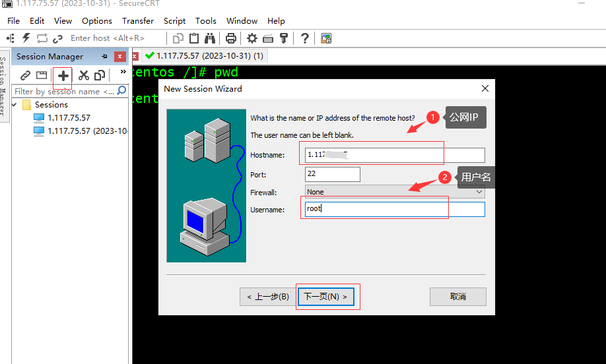Close the Session Manager panel
Viewport: 606px width, 364px height.
click(x=119, y=56)
